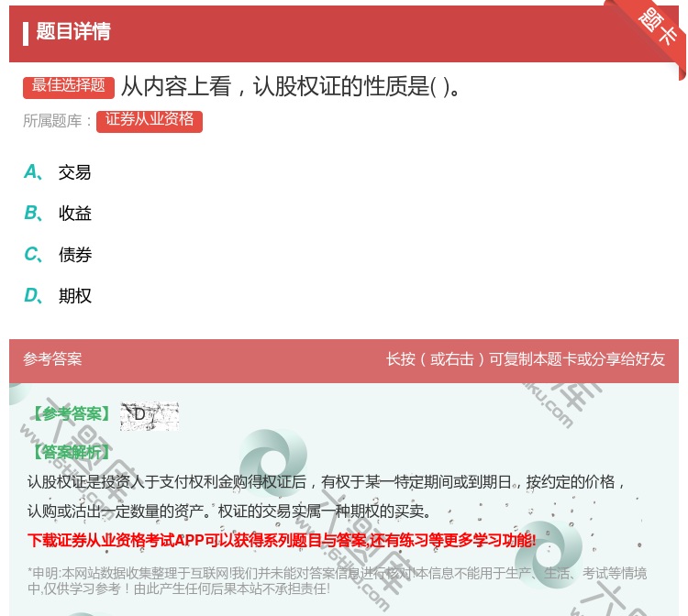Click the 参考答案 section header
Viewport: 688px width, 616px height.
(52, 359)
